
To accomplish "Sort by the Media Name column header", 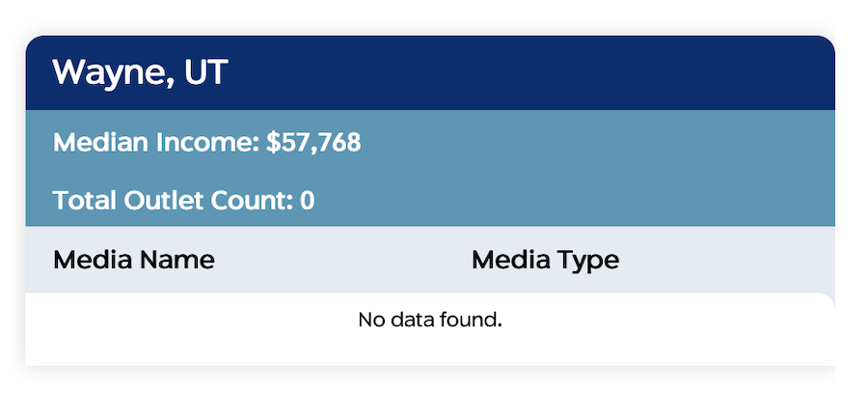I will [x=134, y=260].
